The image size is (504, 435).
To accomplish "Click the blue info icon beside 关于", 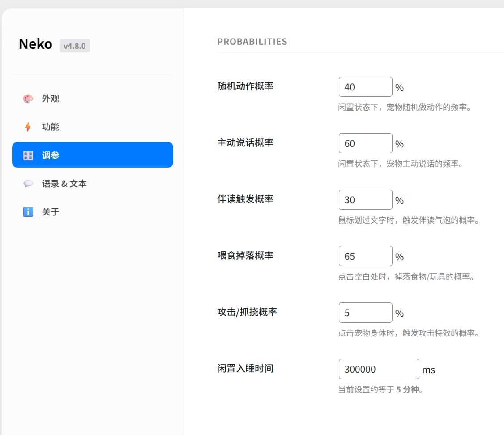I will pos(28,212).
